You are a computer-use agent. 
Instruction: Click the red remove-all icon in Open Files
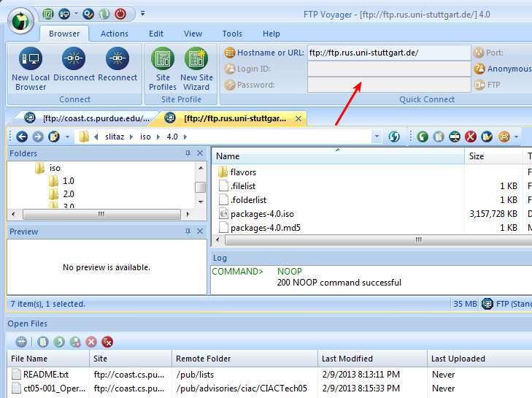(x=107, y=342)
